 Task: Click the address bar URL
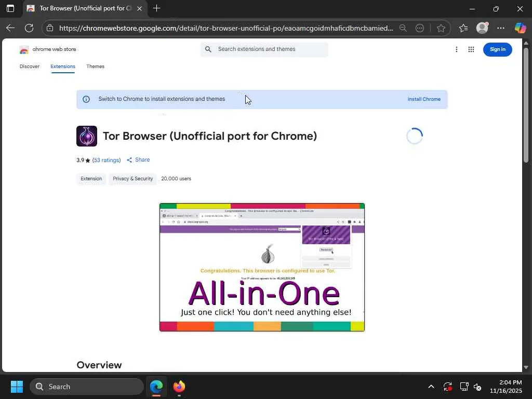[227, 28]
